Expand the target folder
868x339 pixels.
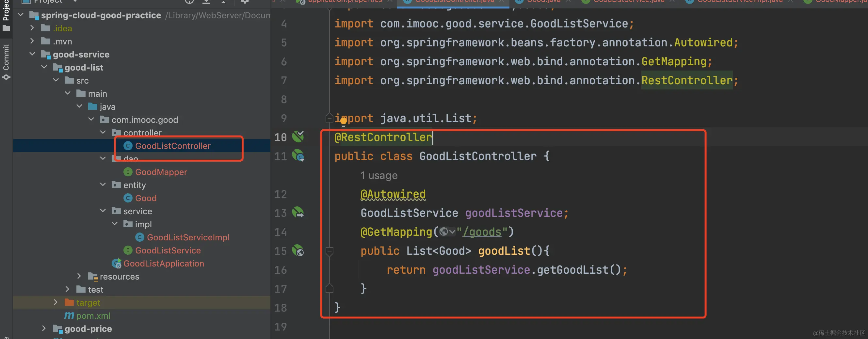tap(56, 302)
